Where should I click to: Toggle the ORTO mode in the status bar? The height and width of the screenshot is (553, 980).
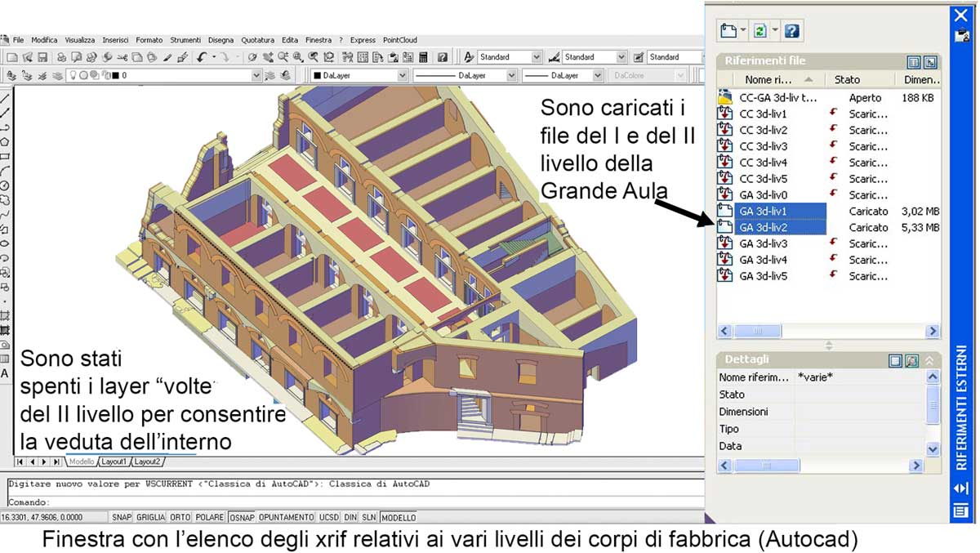pos(180,517)
